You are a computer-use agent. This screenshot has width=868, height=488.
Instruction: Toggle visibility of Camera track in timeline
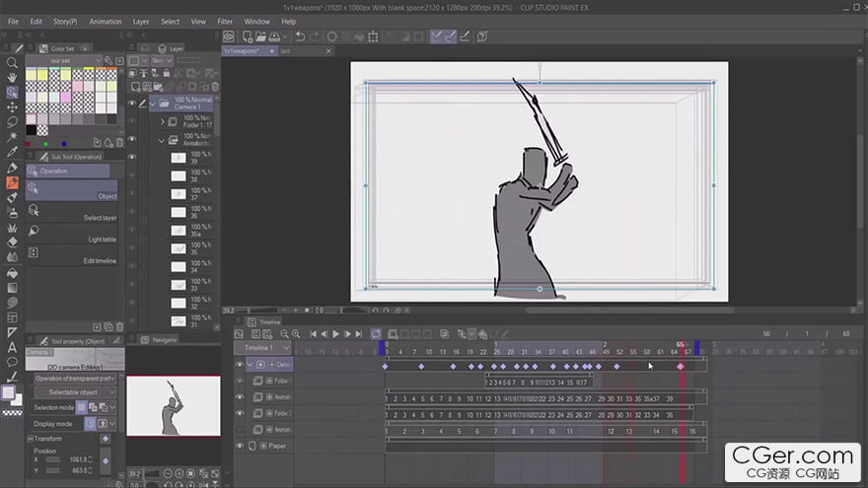coord(239,365)
